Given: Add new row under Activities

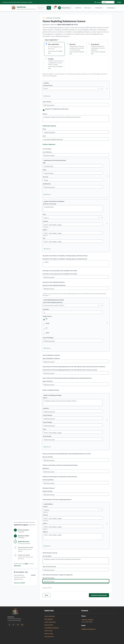Looking at the screenshot, I should 47,96.
